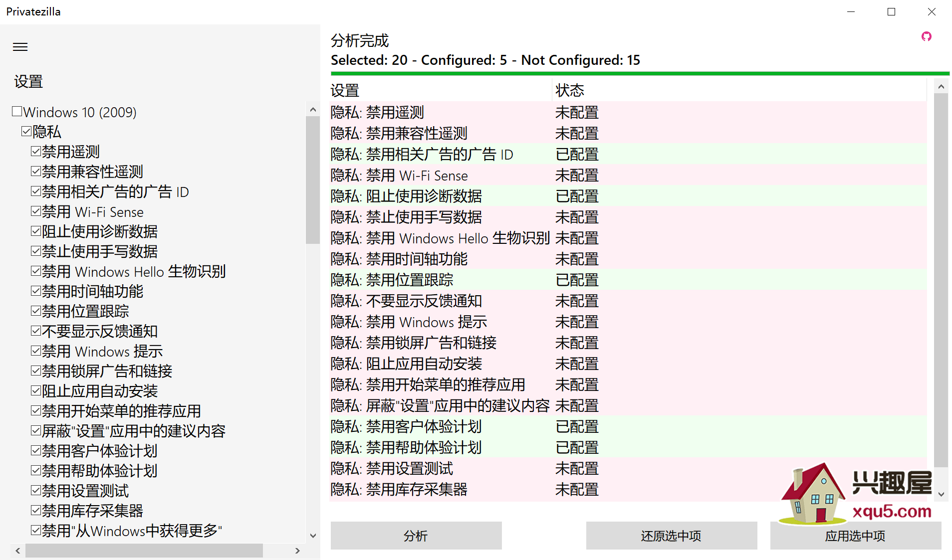Click the settings tree scroll-down arrow

click(313, 536)
